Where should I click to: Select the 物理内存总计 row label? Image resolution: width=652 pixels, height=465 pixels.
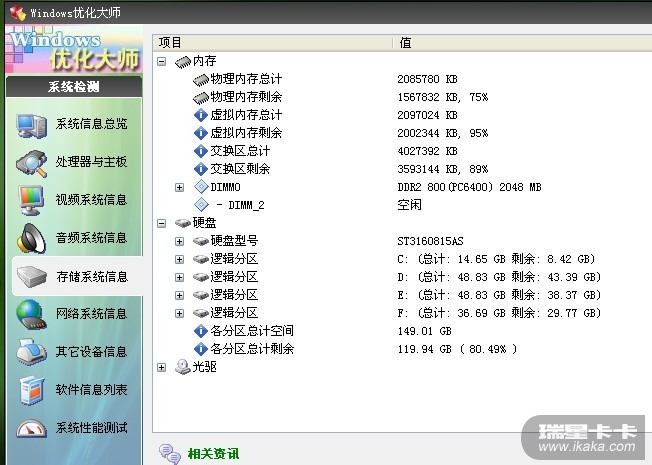pyautogui.click(x=246, y=79)
